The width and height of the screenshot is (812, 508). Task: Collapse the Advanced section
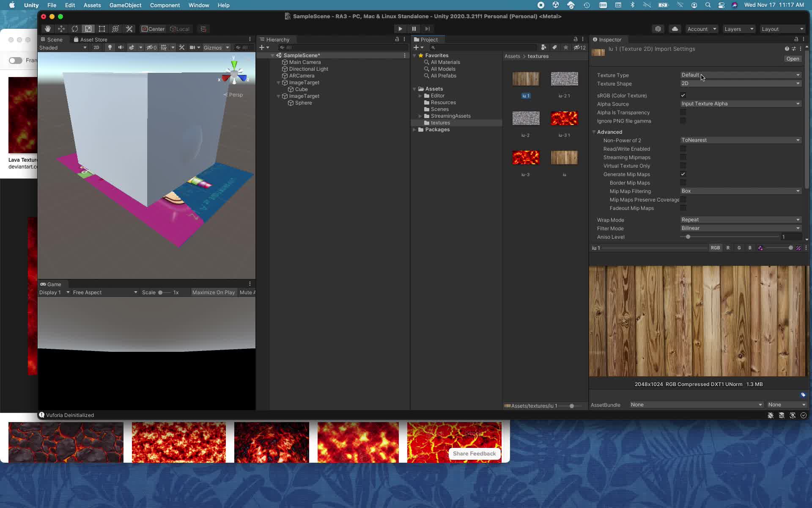pos(594,132)
